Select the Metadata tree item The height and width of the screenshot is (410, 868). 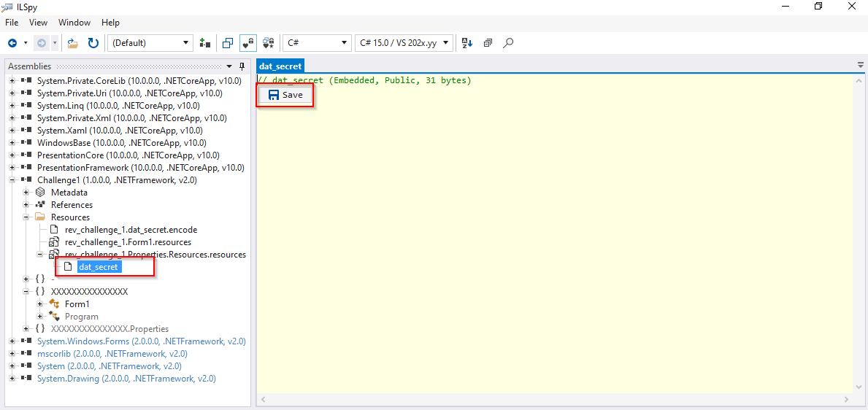[x=69, y=193]
